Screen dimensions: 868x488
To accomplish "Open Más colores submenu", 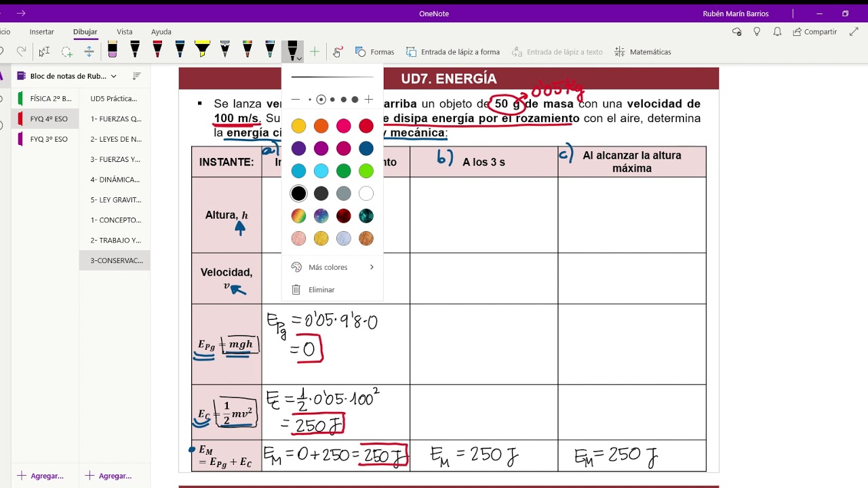I will (x=332, y=267).
